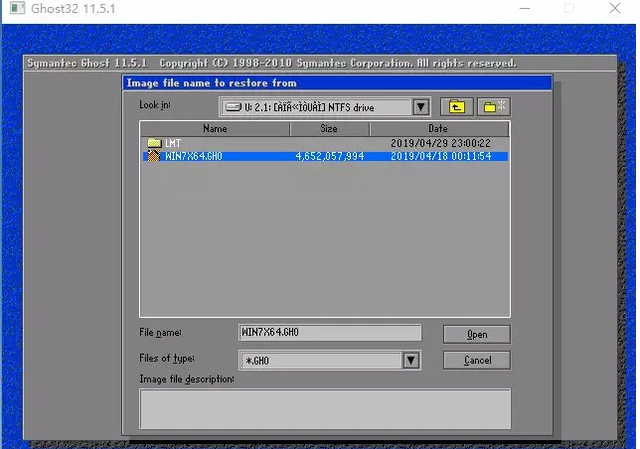Click the Ghost32 title bar app icon
The height and width of the screenshot is (449, 640).
pyautogui.click(x=17, y=8)
